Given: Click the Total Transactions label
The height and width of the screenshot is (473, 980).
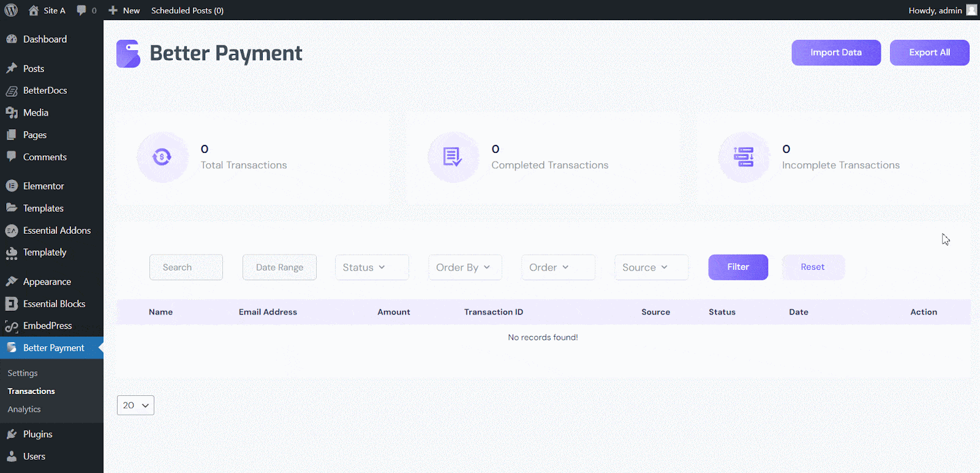Looking at the screenshot, I should (x=244, y=165).
